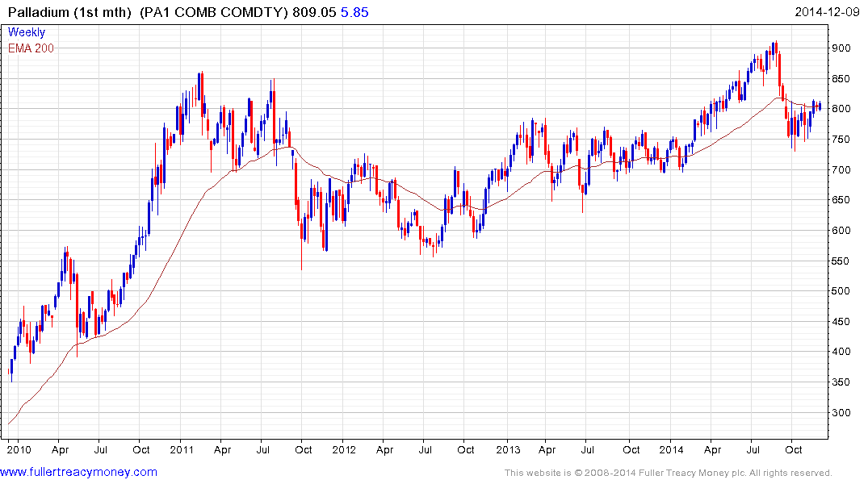Click the 900 price axis label
Image resolution: width=868 pixels, height=484 pixels.
841,48
